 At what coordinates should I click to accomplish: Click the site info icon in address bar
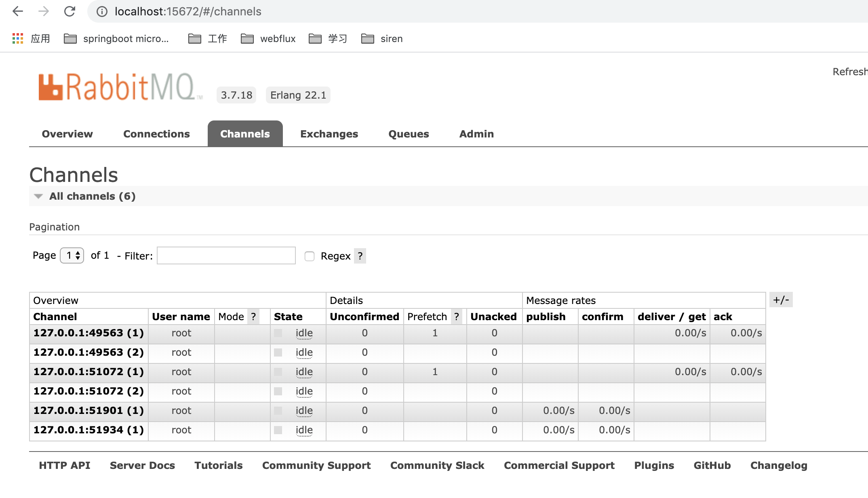[102, 11]
